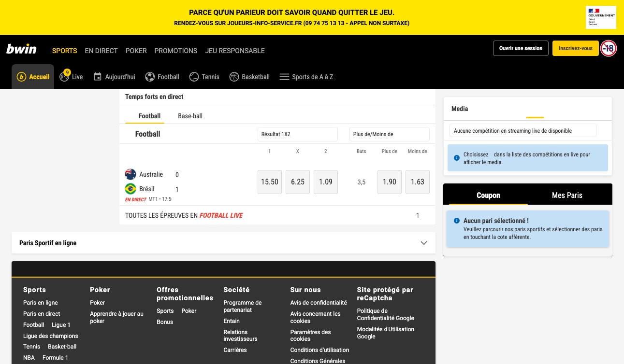Open footer link Basket-ball
Viewport: 624px width, 364px height.
click(62, 347)
